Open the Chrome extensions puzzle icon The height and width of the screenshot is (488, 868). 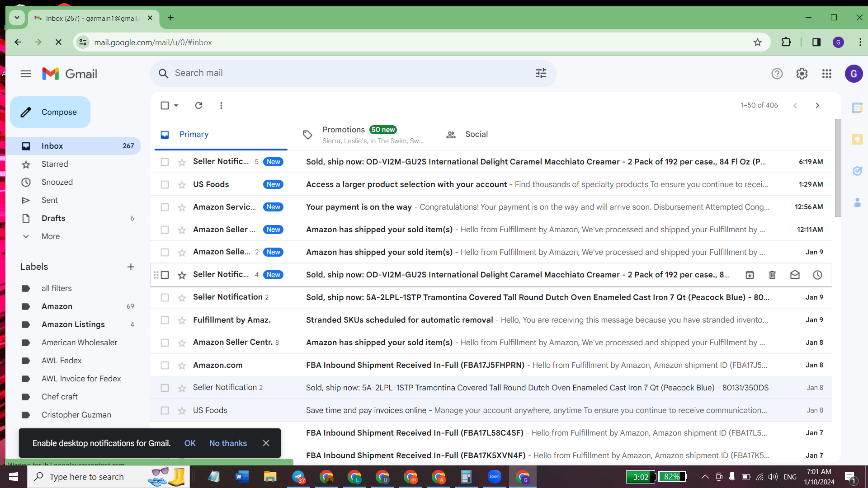click(x=786, y=42)
